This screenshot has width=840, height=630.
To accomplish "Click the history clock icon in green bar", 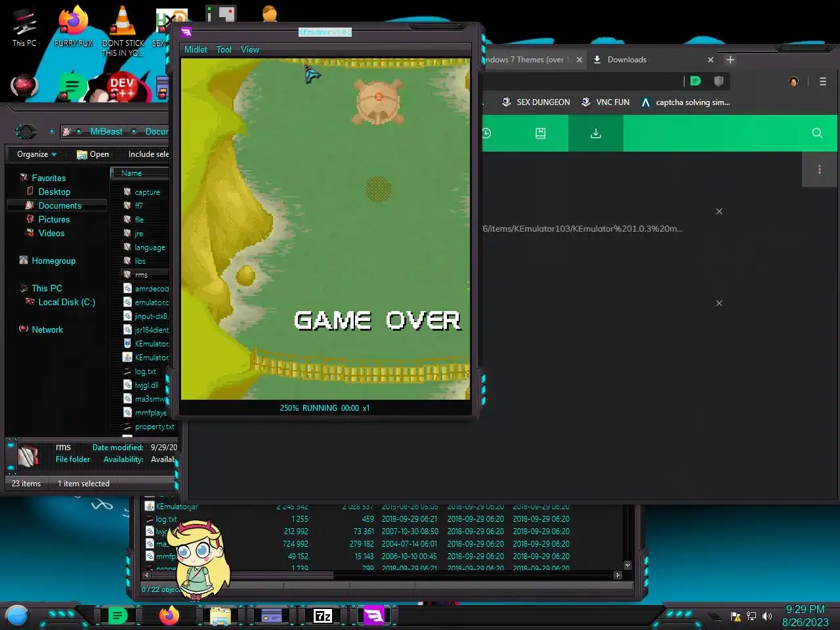I will (x=486, y=133).
